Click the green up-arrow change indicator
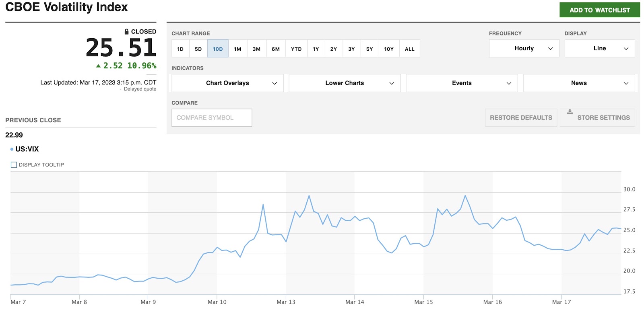 [98, 66]
